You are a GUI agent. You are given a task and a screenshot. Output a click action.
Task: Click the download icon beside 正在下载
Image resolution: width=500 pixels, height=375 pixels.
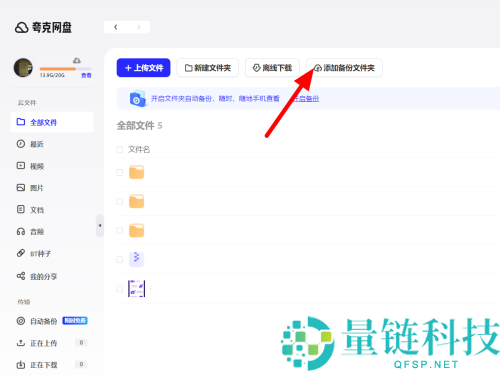tap(21, 365)
